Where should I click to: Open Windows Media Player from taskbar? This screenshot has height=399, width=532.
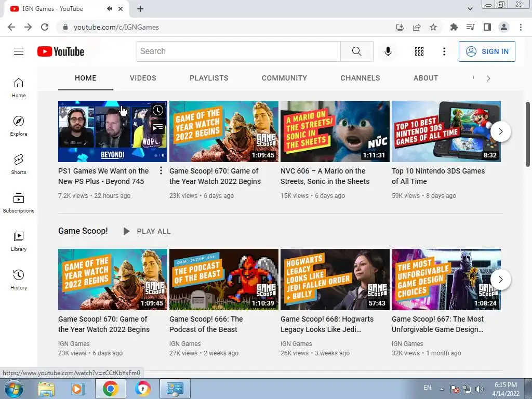[77, 389]
